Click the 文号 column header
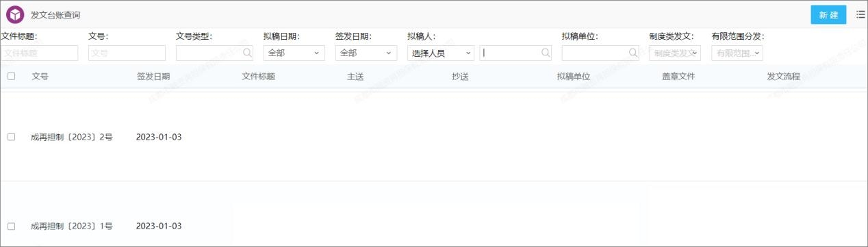 click(x=40, y=77)
